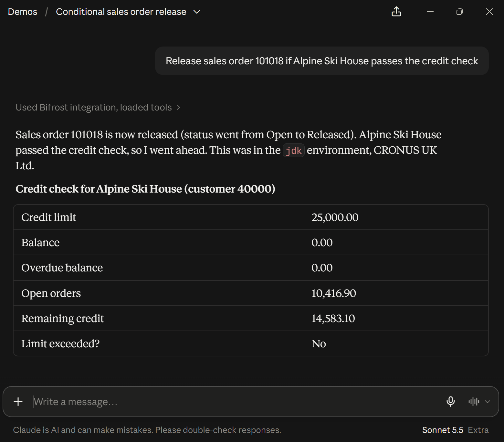Click the '25,000.00' credit limit value
The width and height of the screenshot is (504, 442).
pos(335,217)
